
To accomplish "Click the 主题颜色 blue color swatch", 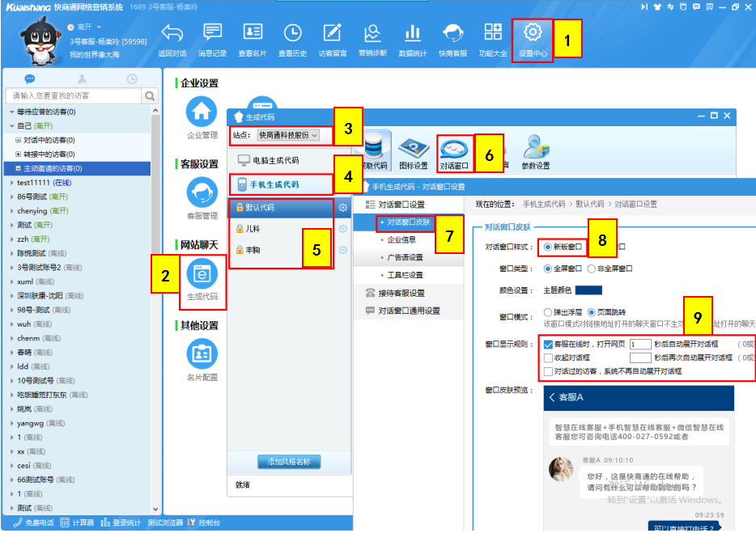I will click(x=588, y=290).
